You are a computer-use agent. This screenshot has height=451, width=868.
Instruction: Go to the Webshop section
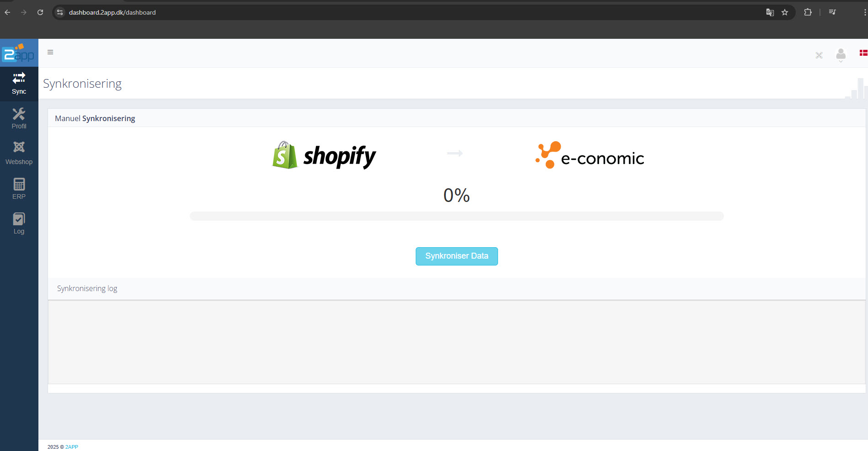pyautogui.click(x=19, y=154)
